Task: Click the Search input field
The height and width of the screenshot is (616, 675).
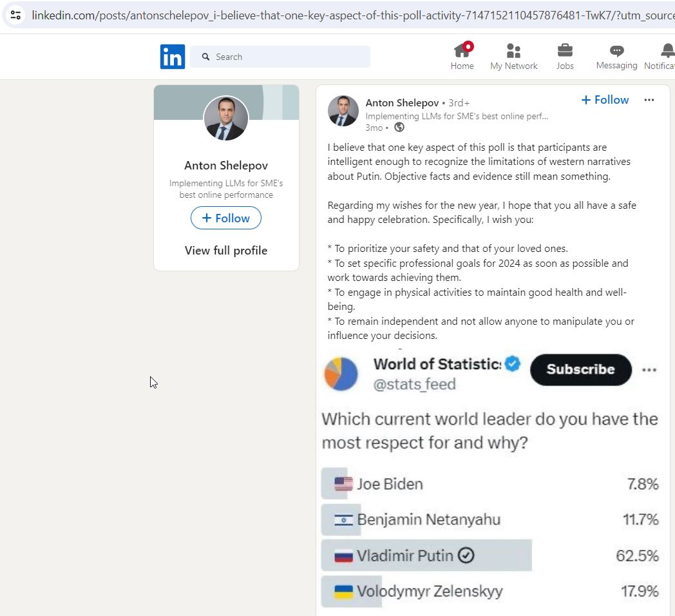Action: click(x=280, y=57)
